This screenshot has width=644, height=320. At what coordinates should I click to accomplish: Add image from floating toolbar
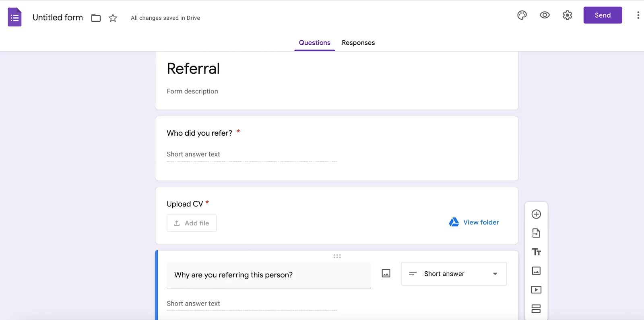pos(536,271)
